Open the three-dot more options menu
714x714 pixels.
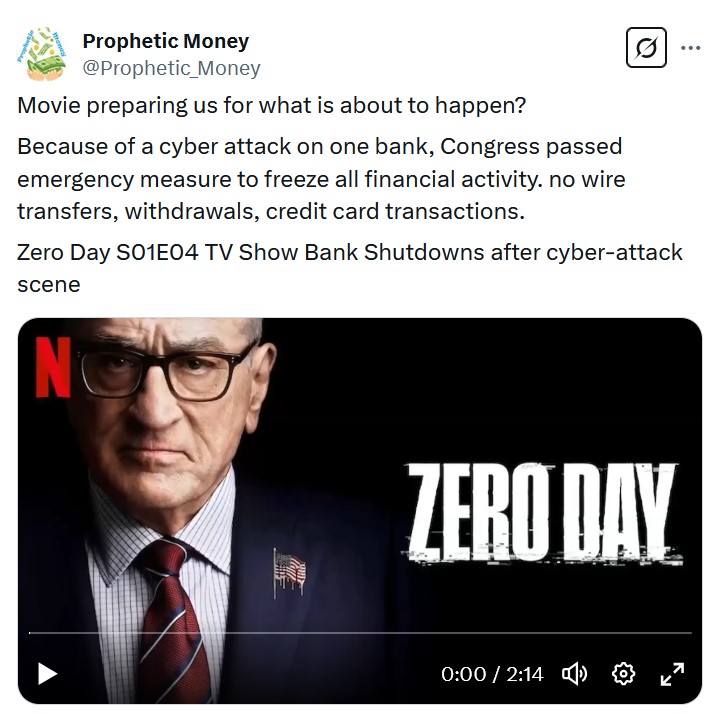[x=690, y=47]
